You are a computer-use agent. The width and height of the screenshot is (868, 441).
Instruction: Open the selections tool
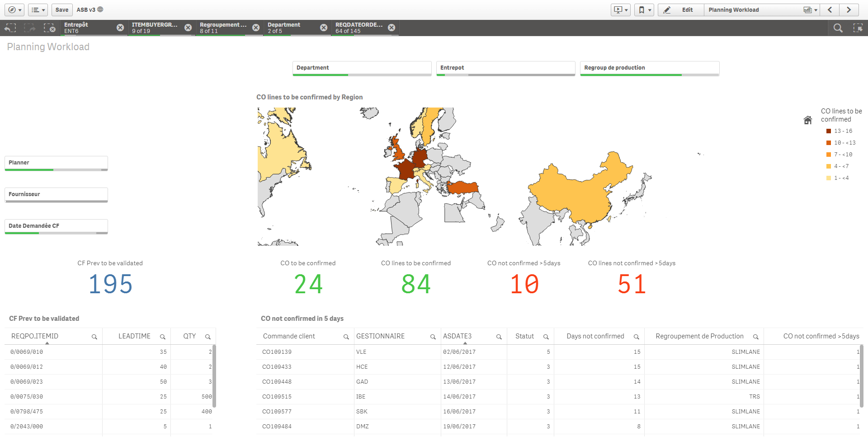[x=858, y=28]
